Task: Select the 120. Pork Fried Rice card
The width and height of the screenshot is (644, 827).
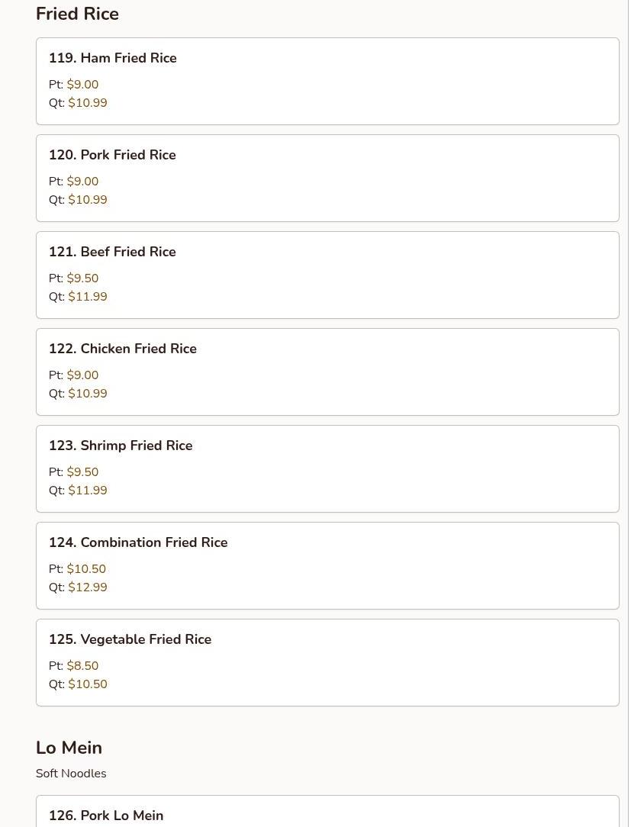Action: click(x=327, y=179)
